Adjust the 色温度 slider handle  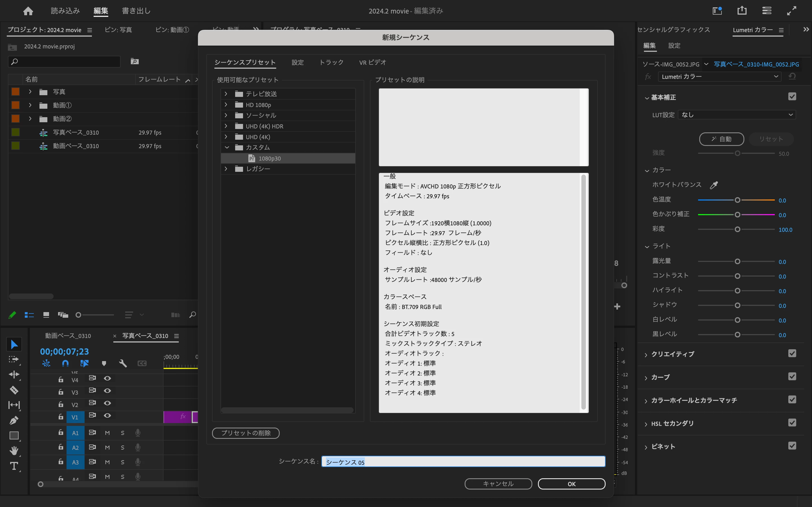click(737, 200)
